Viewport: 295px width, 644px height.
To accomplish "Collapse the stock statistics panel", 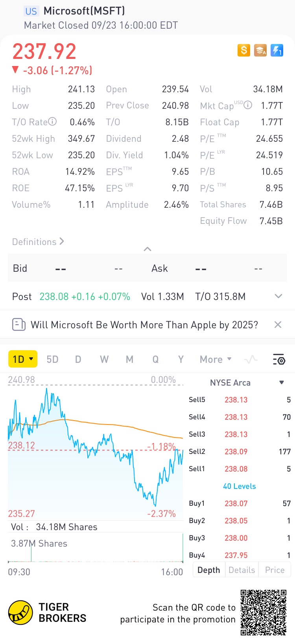I will [x=147, y=249].
